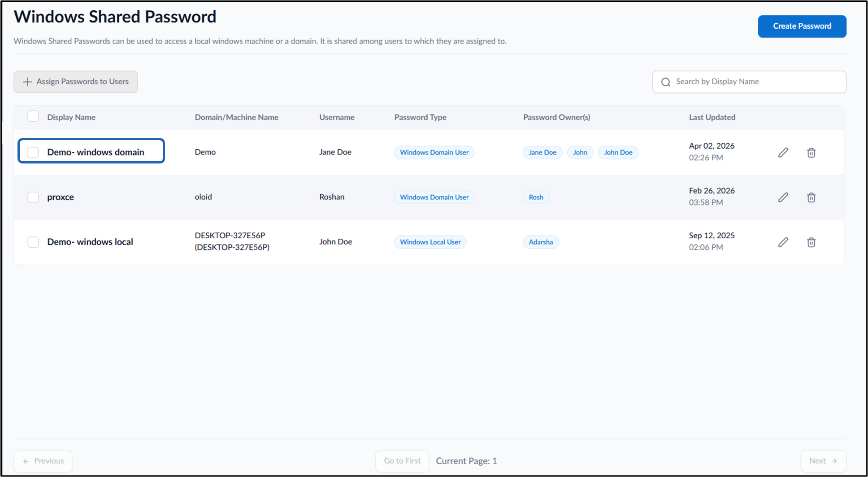Open the Demo- windows local name
This screenshot has height=477, width=868.
pyautogui.click(x=90, y=242)
